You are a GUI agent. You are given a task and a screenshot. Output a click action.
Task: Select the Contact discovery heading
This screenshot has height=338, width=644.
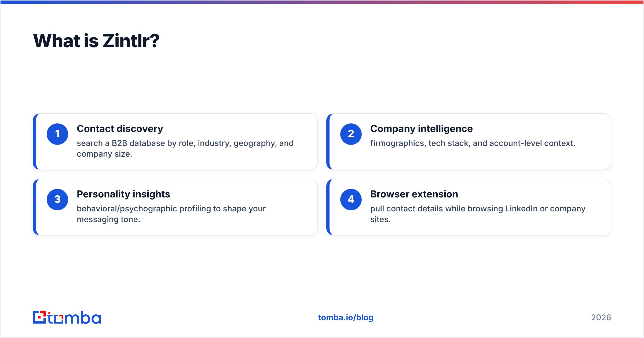tap(120, 129)
